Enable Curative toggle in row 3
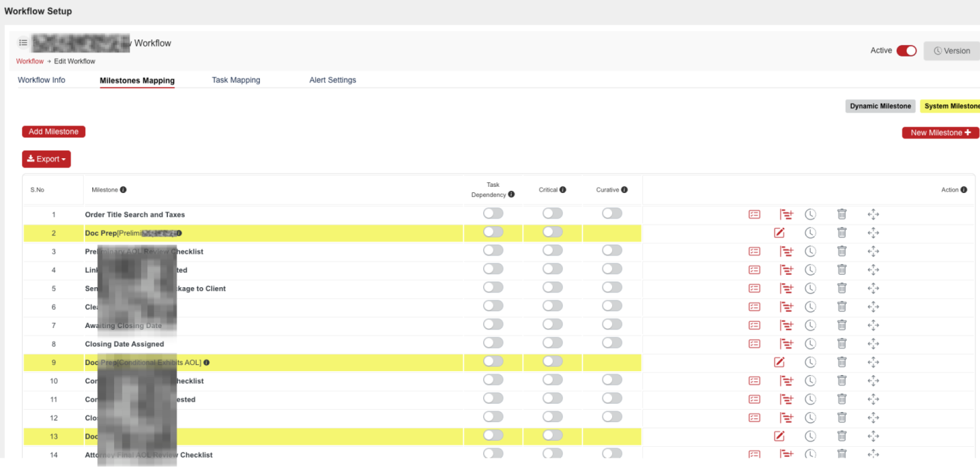 [x=612, y=251]
